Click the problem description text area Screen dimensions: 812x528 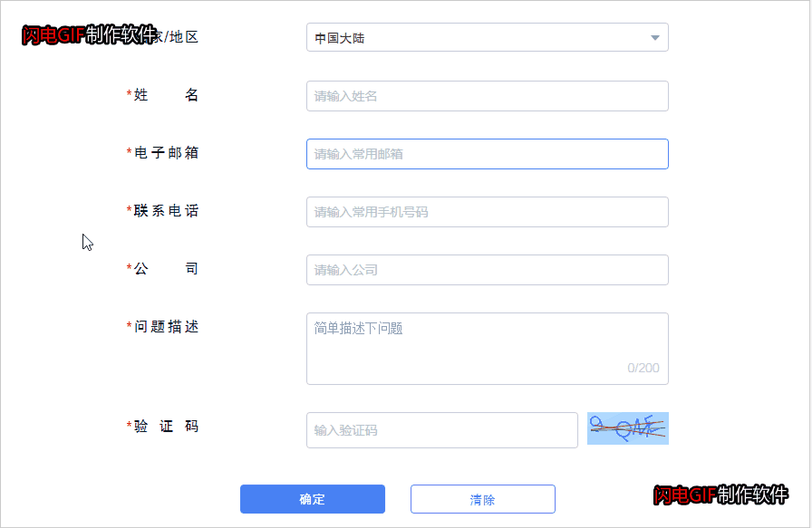[487, 344]
